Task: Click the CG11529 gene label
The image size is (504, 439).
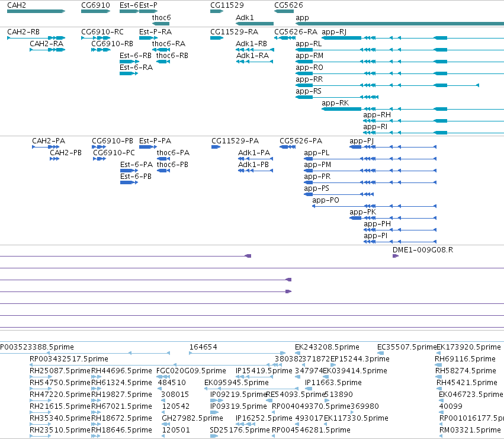Action: click(x=227, y=5)
